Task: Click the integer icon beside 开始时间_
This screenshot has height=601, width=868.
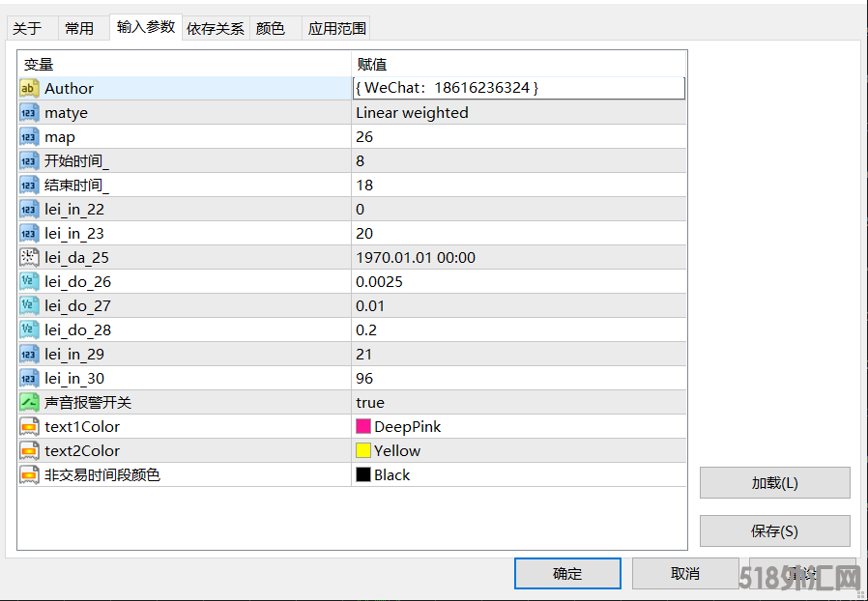Action: coord(29,161)
